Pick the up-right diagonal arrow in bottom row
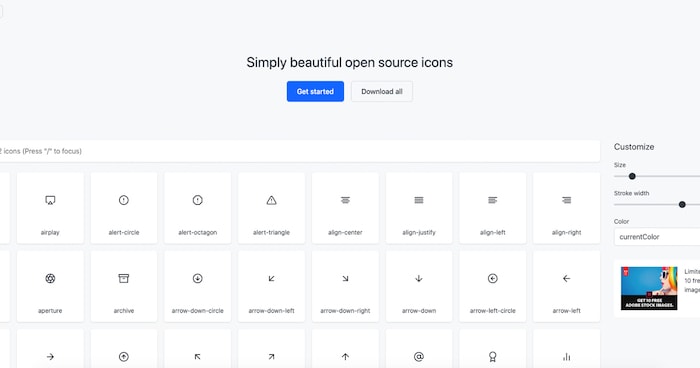 click(271, 356)
